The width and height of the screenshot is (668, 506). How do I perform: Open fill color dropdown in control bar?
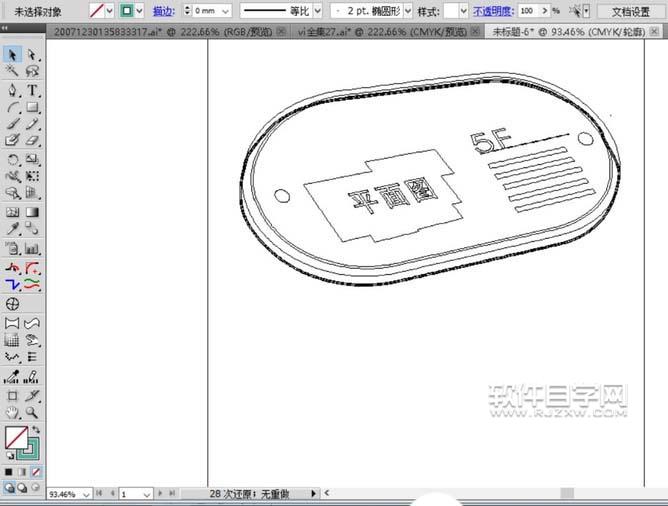point(109,11)
